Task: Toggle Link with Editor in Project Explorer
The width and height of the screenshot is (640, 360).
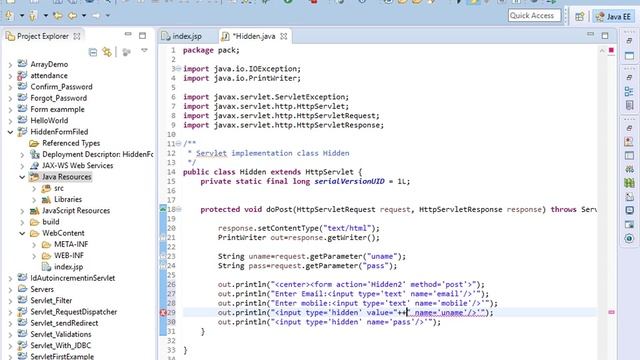Action: 107,52
